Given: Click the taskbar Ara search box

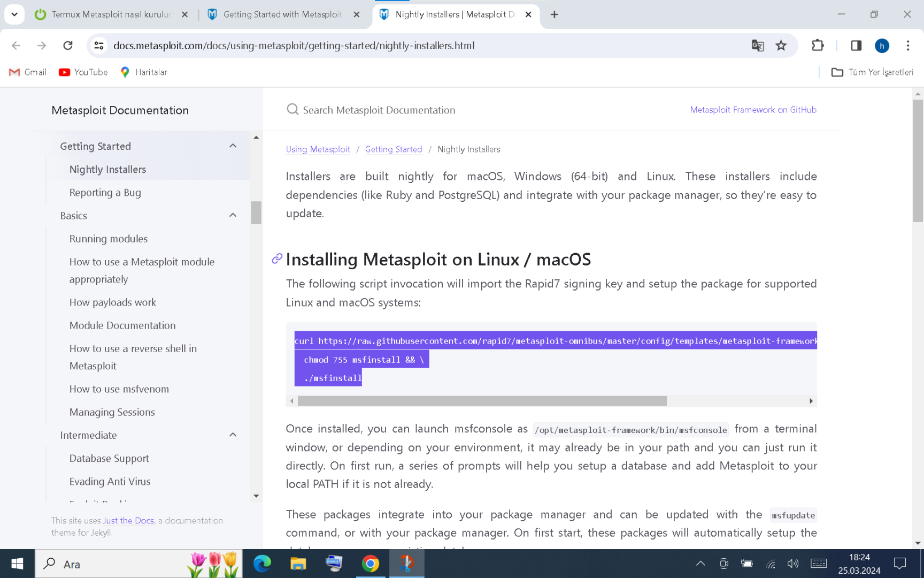Looking at the screenshot, I should tap(138, 564).
